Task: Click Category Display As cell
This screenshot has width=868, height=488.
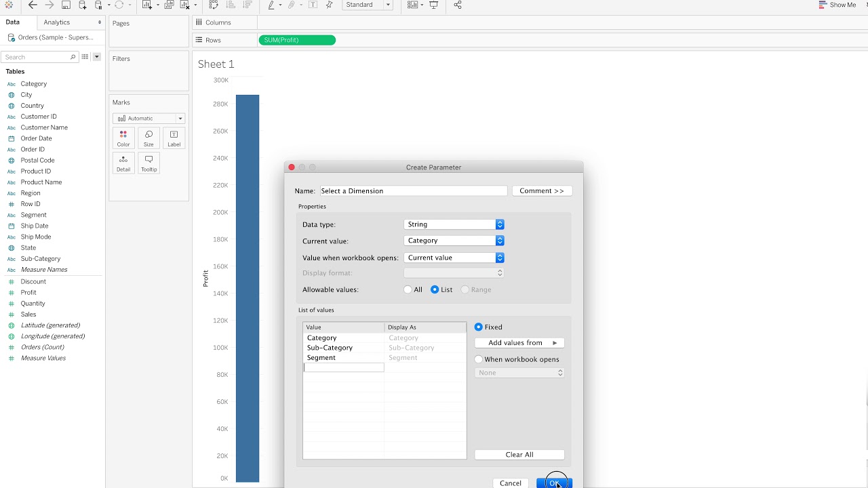Action: [x=425, y=338]
